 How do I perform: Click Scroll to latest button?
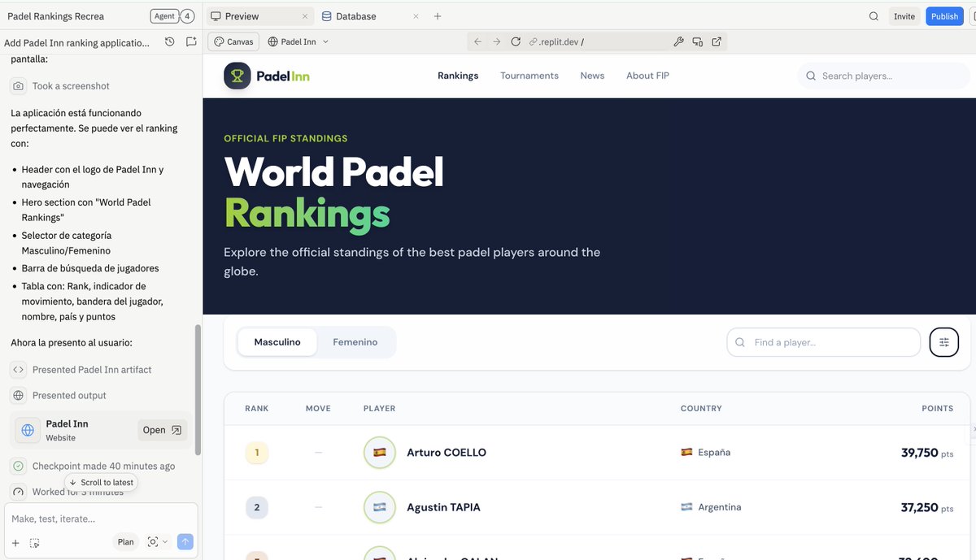pos(101,482)
